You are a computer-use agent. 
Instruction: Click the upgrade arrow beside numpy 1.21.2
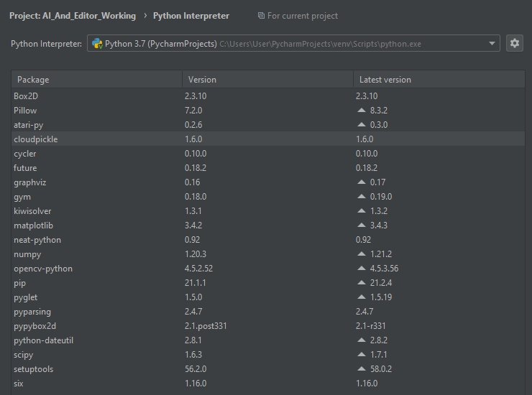(x=362, y=254)
